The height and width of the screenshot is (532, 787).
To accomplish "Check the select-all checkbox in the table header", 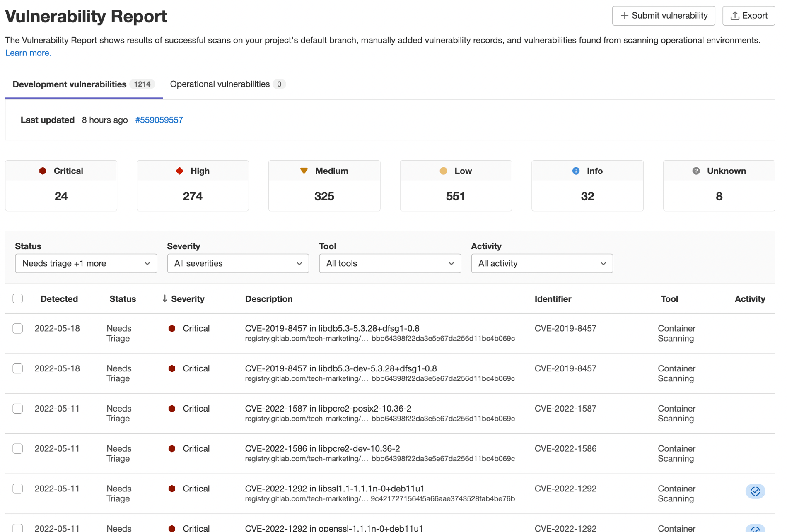I will [17, 298].
